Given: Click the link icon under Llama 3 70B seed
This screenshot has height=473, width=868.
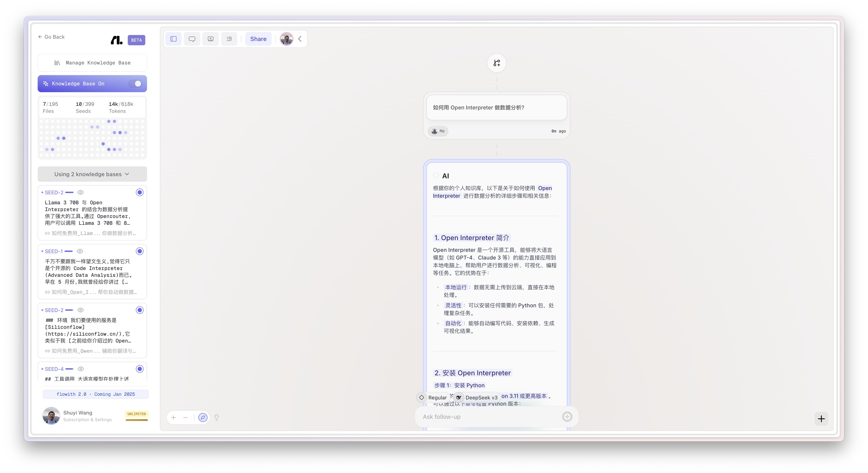Looking at the screenshot, I should pos(47,233).
